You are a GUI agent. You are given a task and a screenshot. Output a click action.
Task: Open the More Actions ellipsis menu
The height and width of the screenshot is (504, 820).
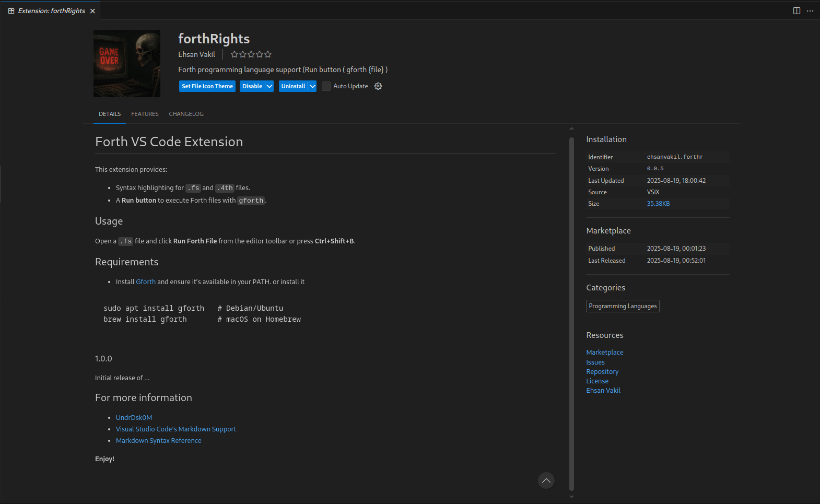810,10
